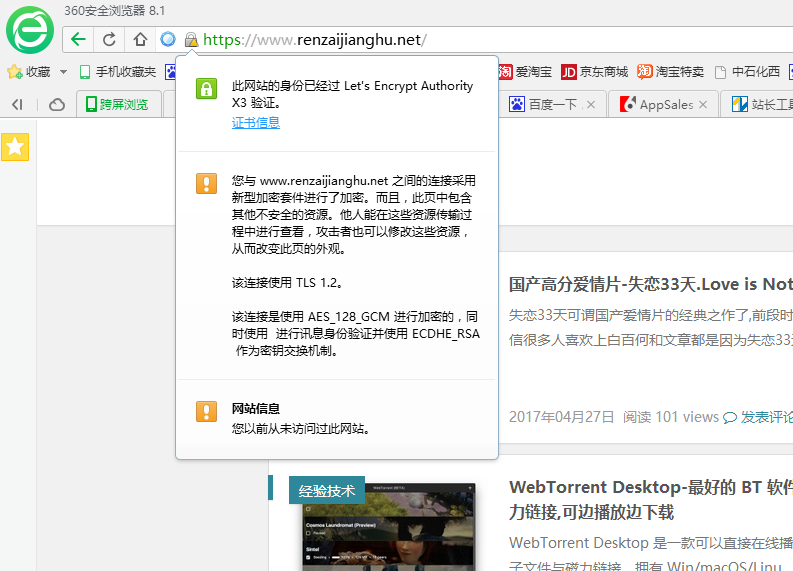This screenshot has height=571, width=793.
Task: Click the 2017年04月27日 date text
Action: [561, 417]
